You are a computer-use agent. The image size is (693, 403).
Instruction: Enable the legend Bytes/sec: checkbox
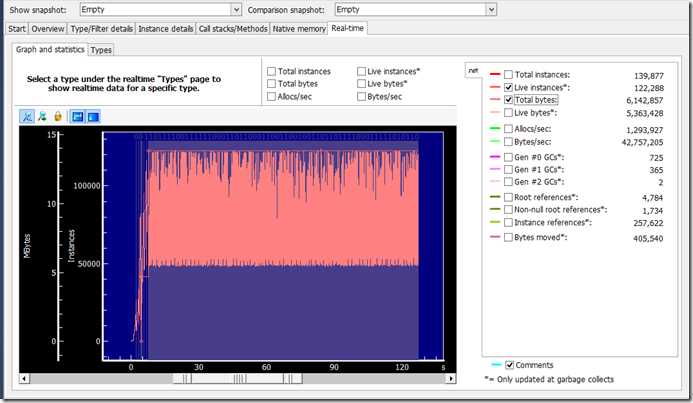pyautogui.click(x=508, y=142)
